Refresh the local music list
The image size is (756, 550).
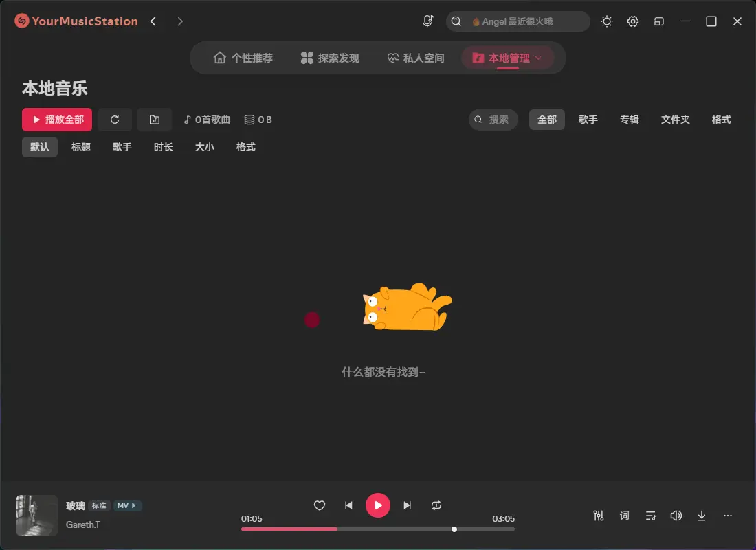tap(115, 120)
